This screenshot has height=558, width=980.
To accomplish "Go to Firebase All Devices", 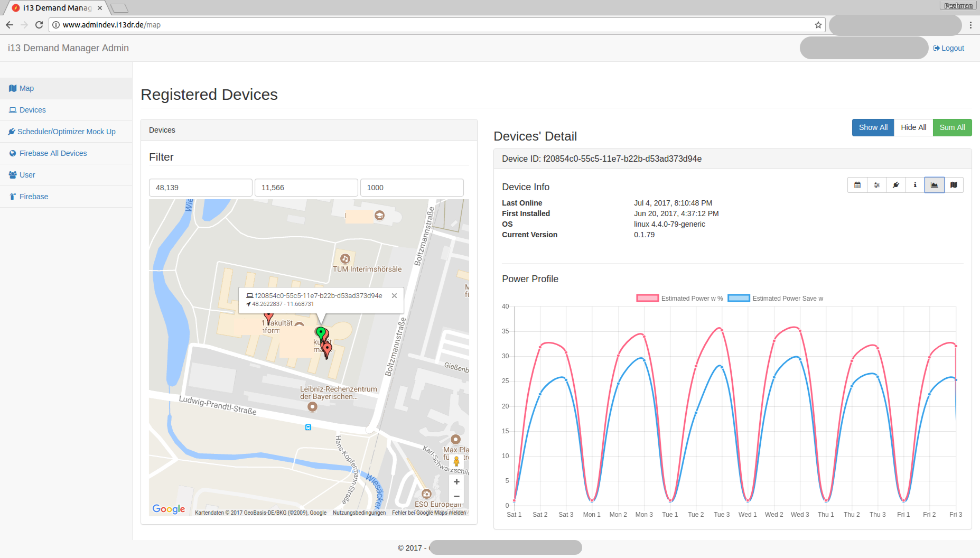I will pyautogui.click(x=53, y=153).
